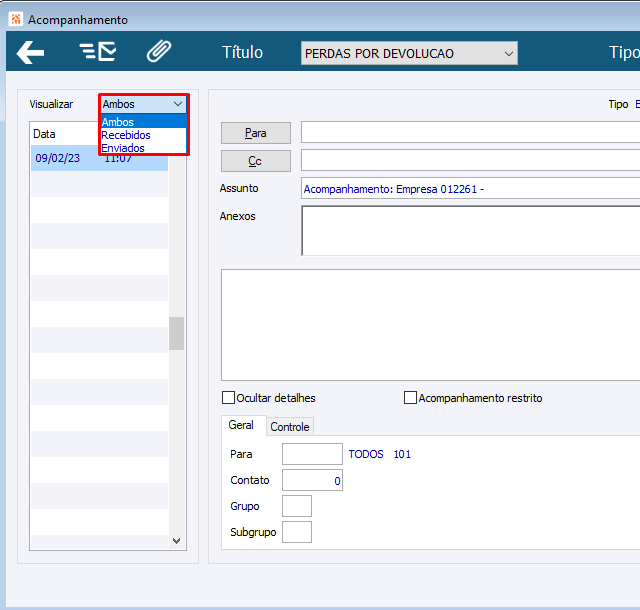This screenshot has width=640, height=610.
Task: Click the Para recipient button
Action: pos(256,133)
